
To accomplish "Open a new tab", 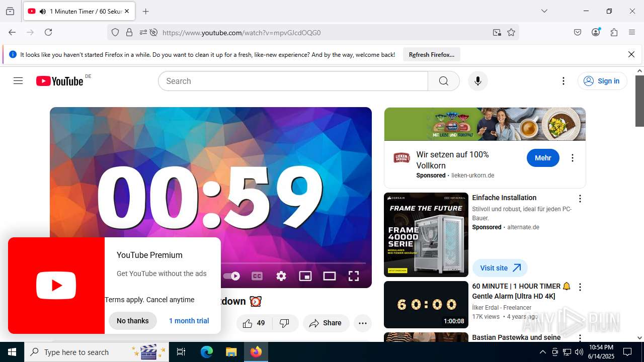I will [145, 11].
